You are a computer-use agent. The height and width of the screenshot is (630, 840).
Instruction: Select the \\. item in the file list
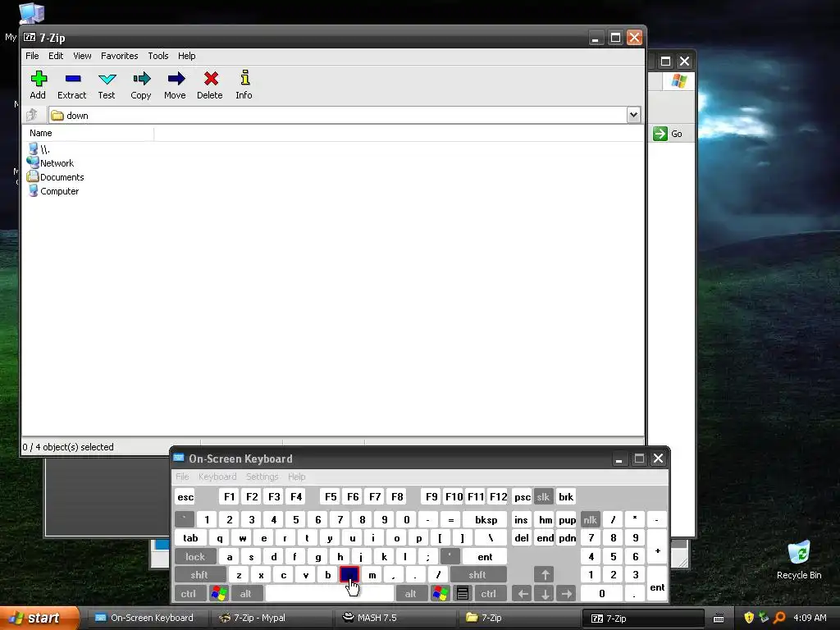click(39, 149)
